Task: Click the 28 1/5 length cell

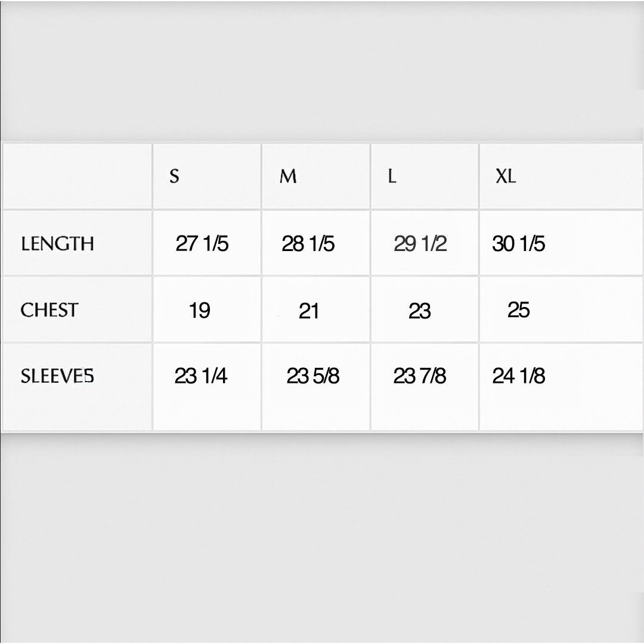Action: (308, 243)
